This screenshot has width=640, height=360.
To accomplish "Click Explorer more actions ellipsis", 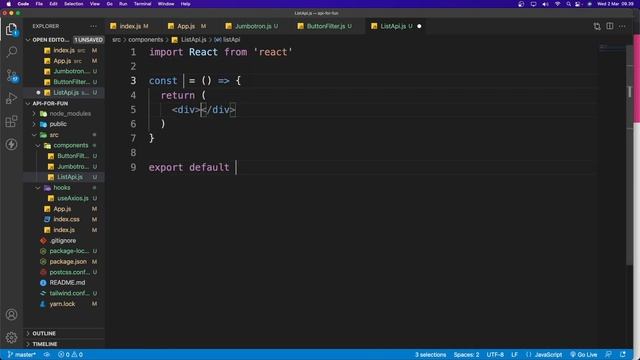I will click(93, 26).
